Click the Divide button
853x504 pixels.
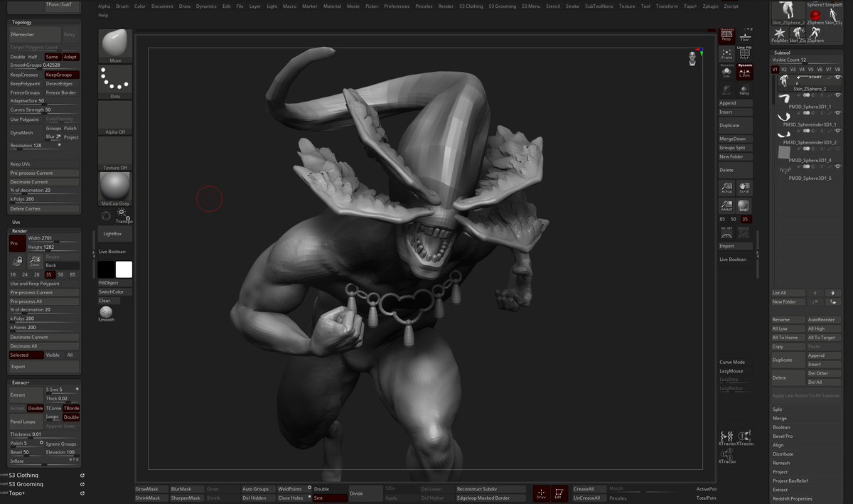(x=365, y=493)
